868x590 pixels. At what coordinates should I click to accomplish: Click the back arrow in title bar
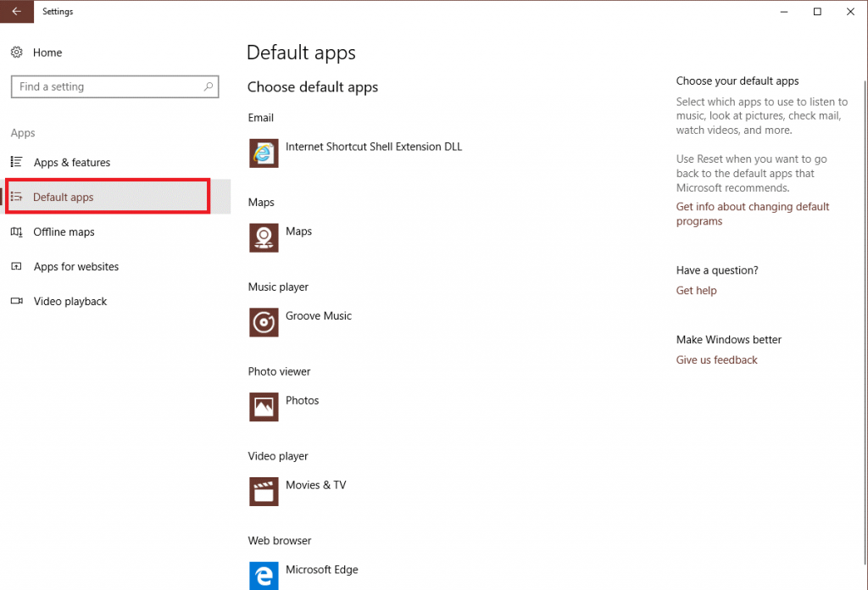click(17, 11)
